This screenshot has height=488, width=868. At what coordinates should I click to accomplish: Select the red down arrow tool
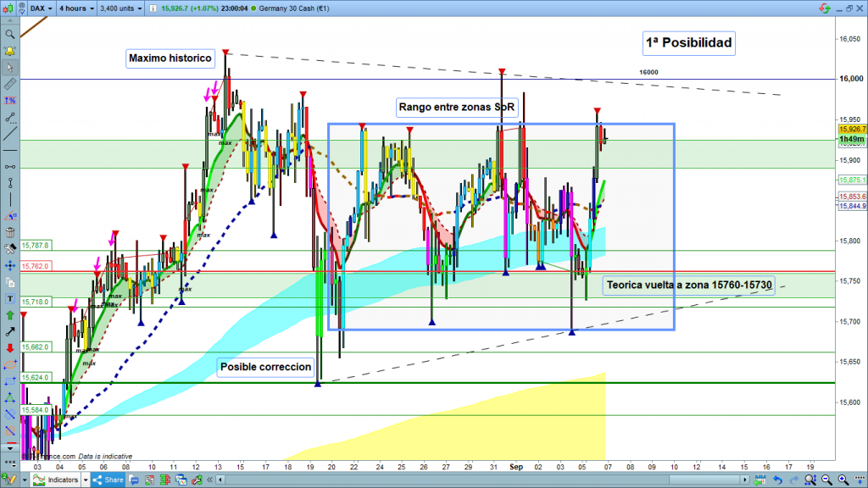click(10, 347)
